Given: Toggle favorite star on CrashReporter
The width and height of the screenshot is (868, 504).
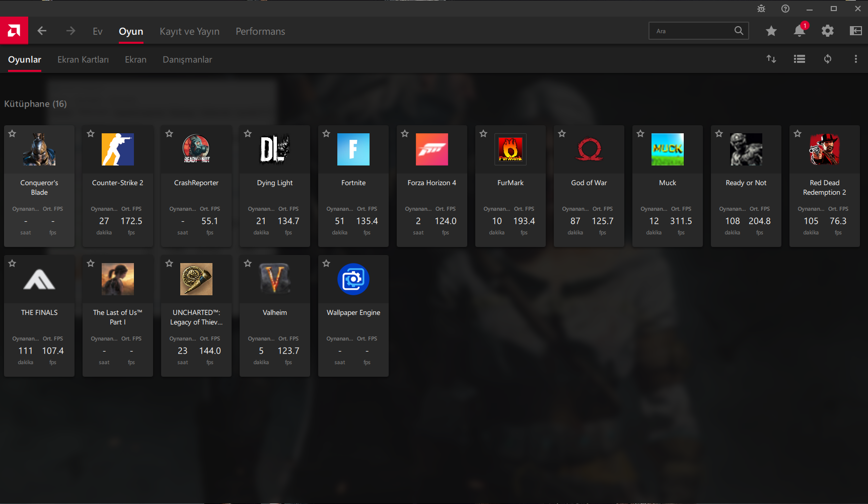Looking at the screenshot, I should pos(169,133).
